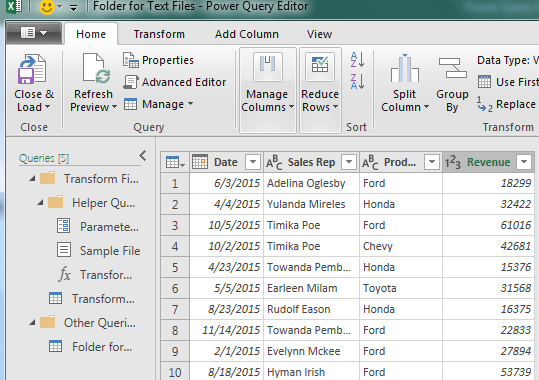Click the Replace Values icon
Screen dimensions: 539x380
485,104
